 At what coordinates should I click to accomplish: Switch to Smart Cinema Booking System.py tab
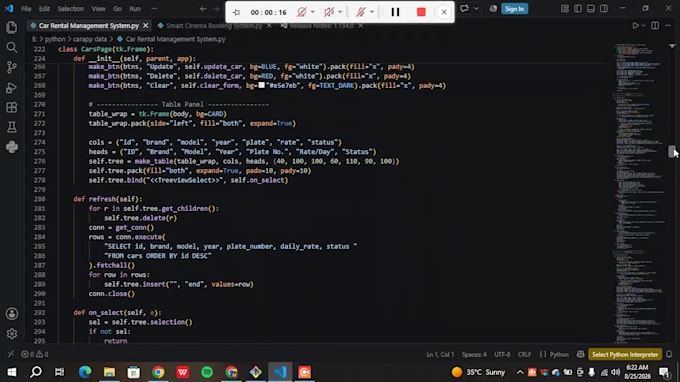[x=214, y=26]
